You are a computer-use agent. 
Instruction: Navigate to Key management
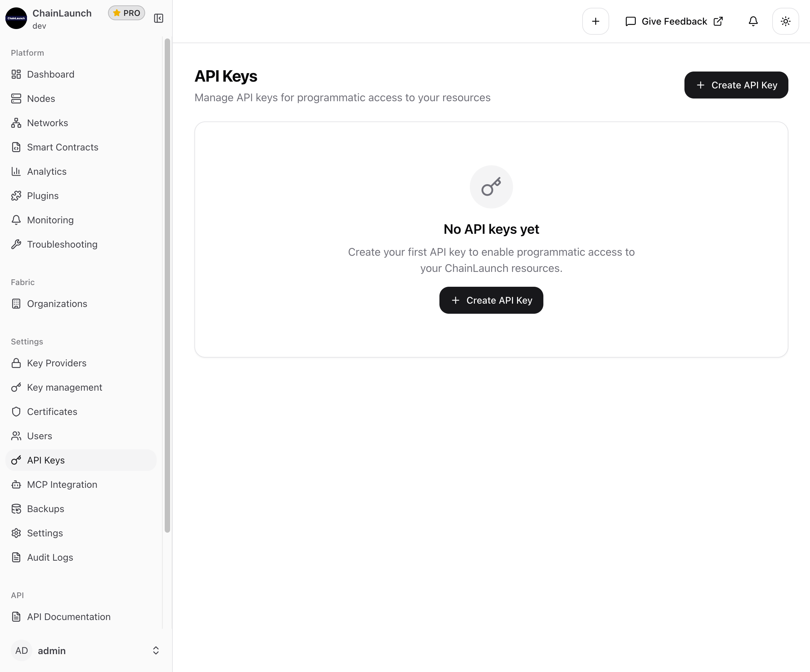(x=64, y=388)
